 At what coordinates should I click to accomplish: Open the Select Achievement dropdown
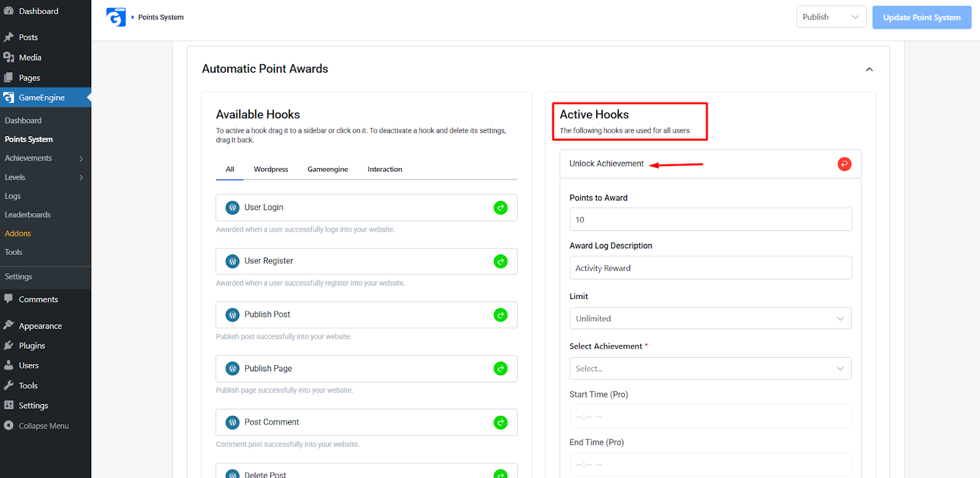point(710,369)
